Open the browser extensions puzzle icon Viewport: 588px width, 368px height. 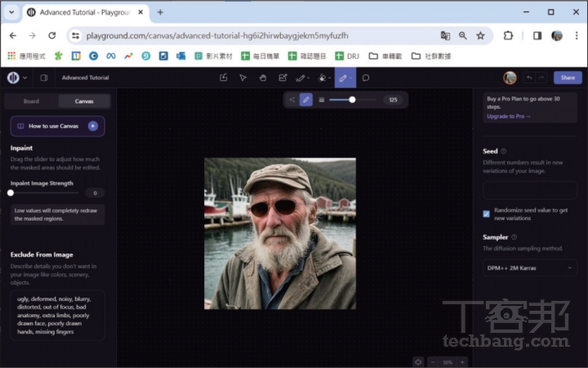pos(508,36)
